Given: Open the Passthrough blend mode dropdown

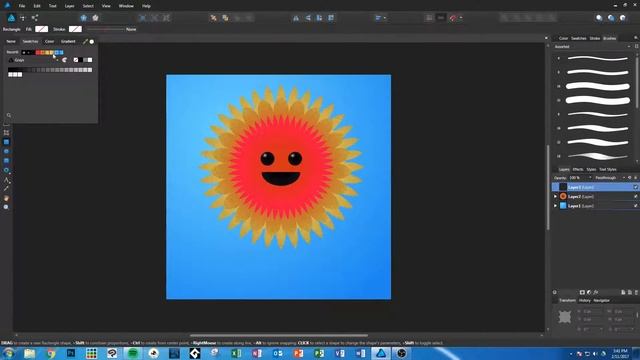Looking at the screenshot, I should click(x=610, y=178).
